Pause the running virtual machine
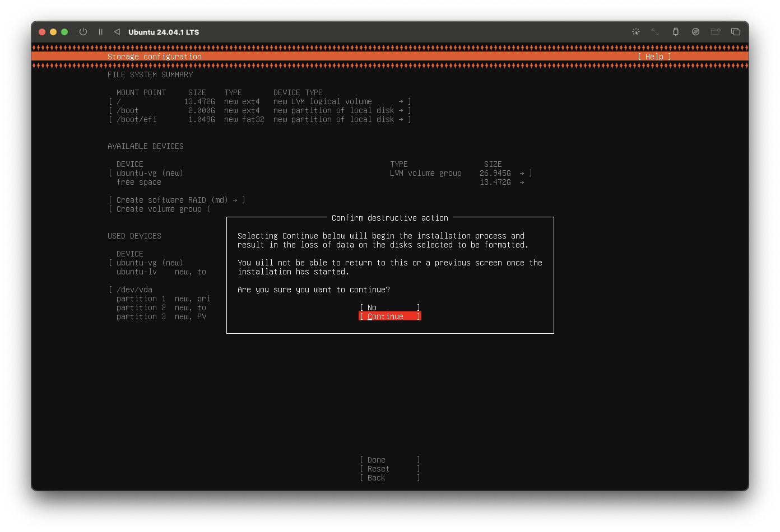The image size is (780, 532). [100, 32]
